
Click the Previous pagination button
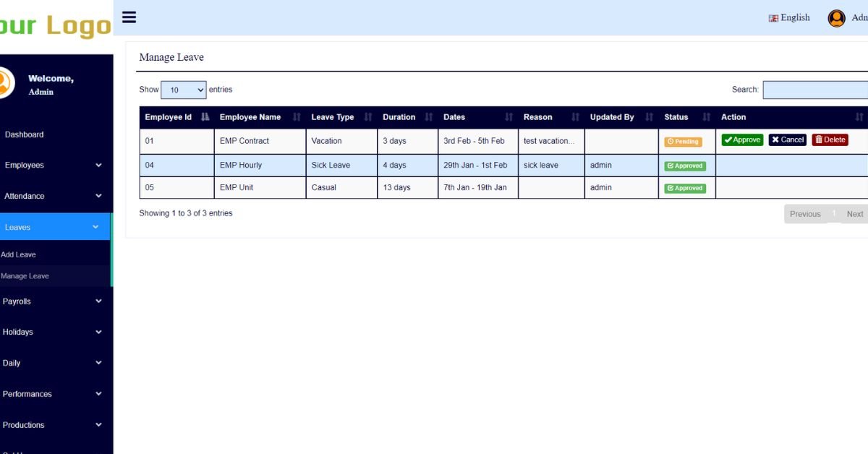click(804, 214)
